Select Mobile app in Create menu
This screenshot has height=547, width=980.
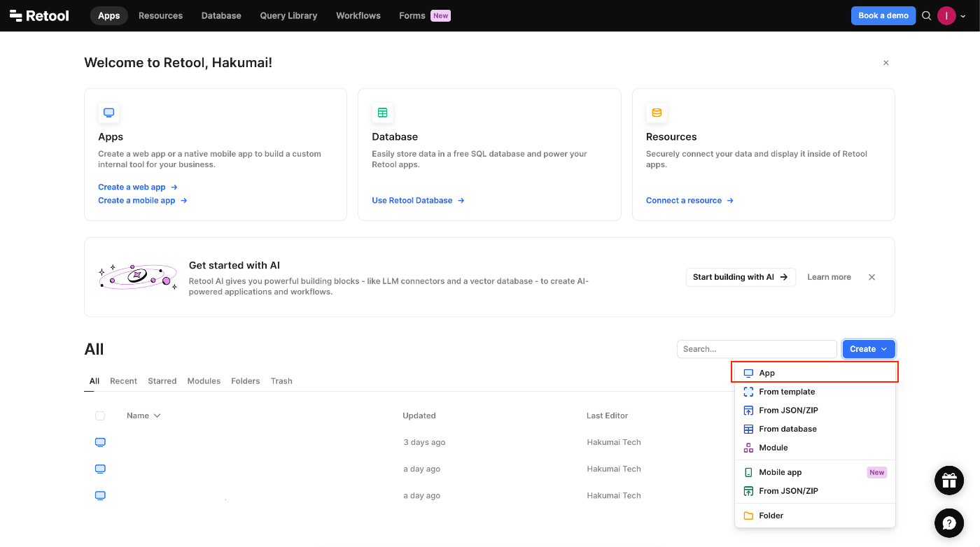click(815, 472)
